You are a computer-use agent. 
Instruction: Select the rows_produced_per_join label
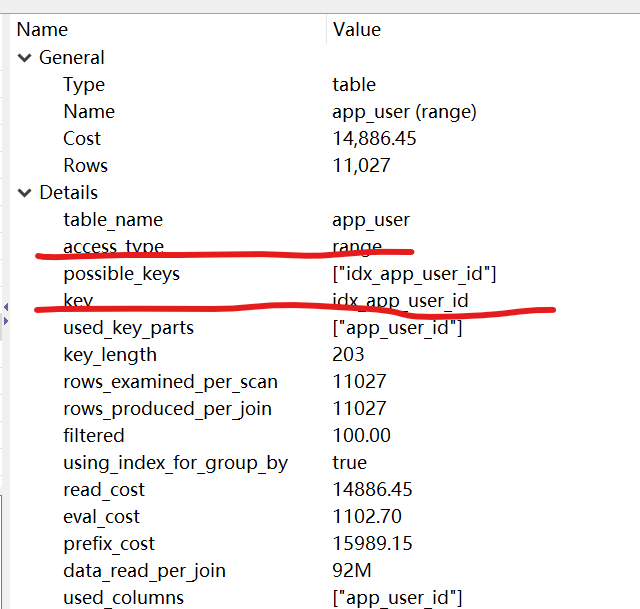tap(167, 409)
